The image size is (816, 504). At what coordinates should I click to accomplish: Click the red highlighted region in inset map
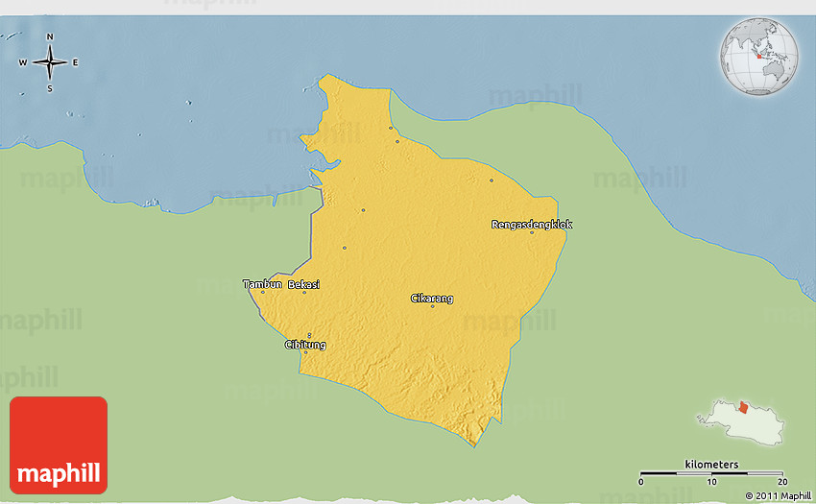[743, 408]
